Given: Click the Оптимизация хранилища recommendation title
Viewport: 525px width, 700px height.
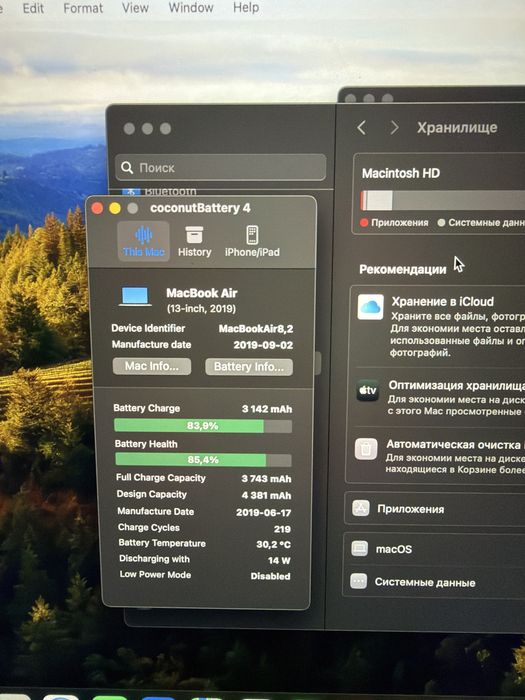Looking at the screenshot, I should pos(456,385).
